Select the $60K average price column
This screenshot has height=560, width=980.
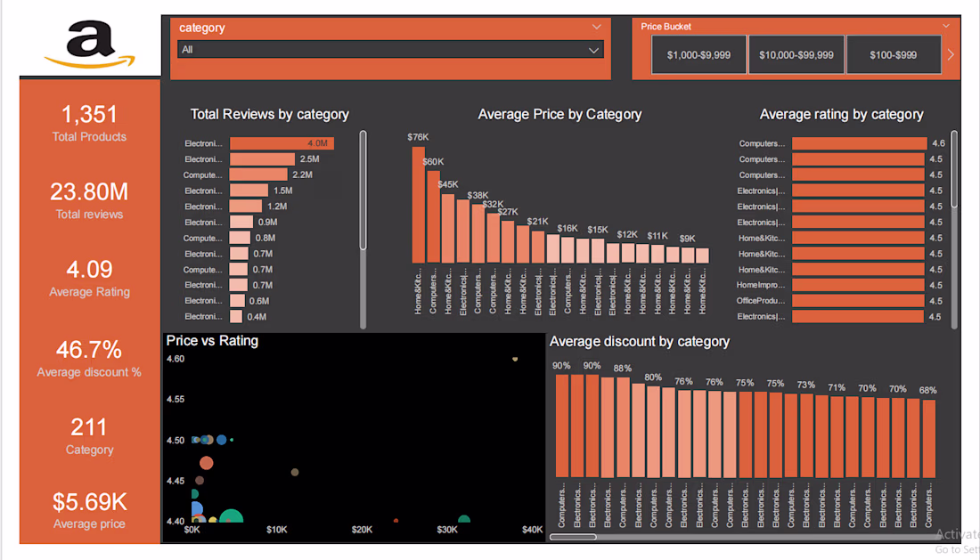pyautogui.click(x=433, y=216)
